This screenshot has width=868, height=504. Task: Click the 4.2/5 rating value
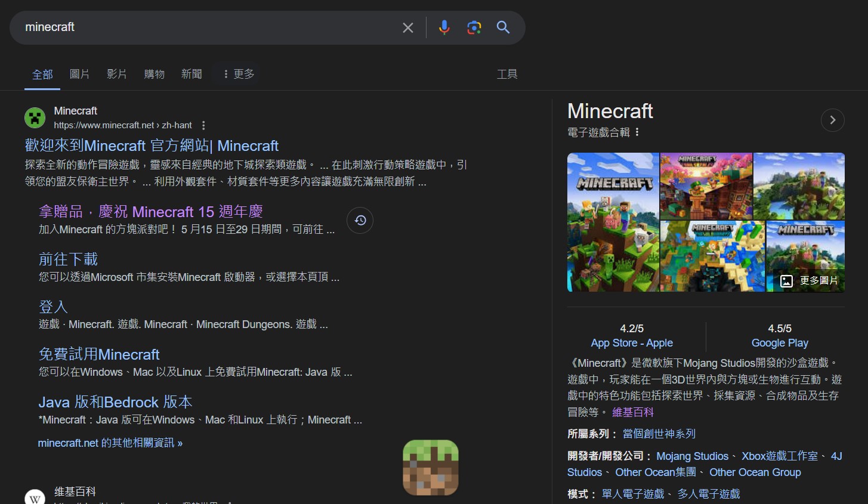[x=632, y=329]
